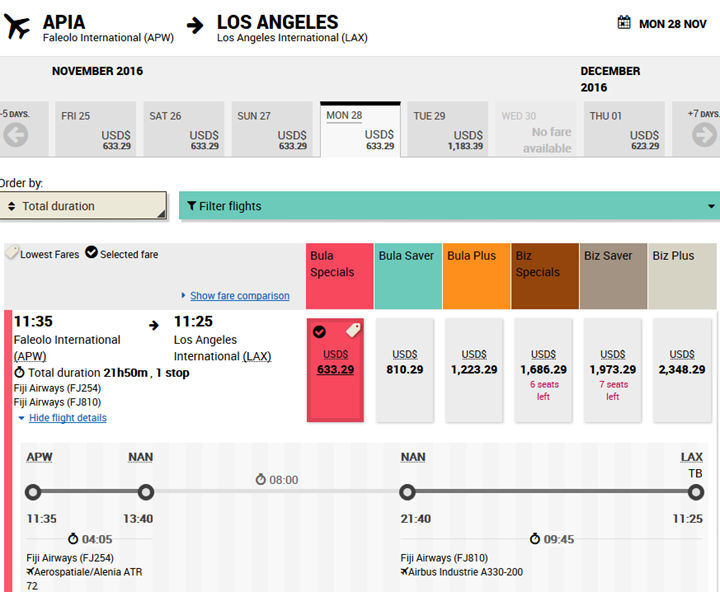Click the next 7 days arrow
This screenshot has height=592, width=720.
click(704, 134)
